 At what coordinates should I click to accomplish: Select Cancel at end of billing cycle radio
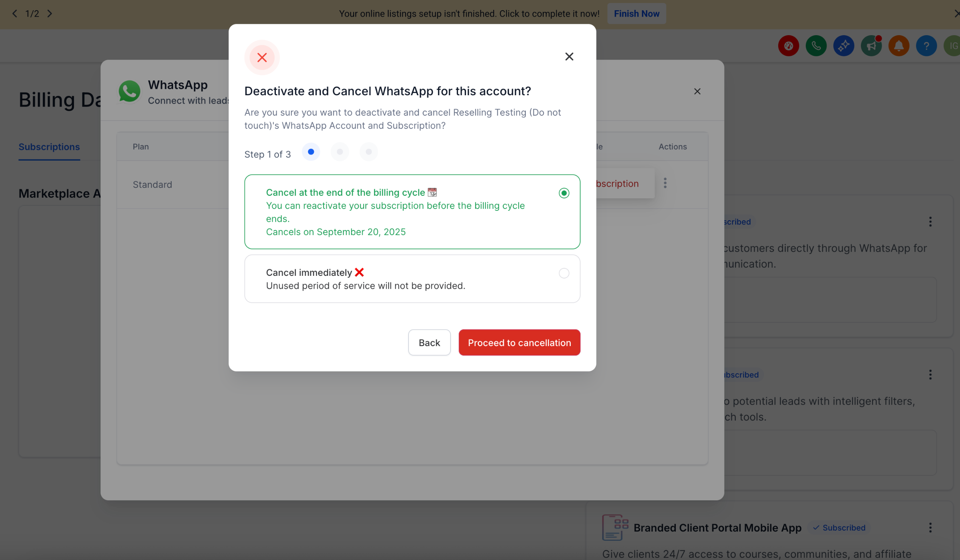point(564,193)
